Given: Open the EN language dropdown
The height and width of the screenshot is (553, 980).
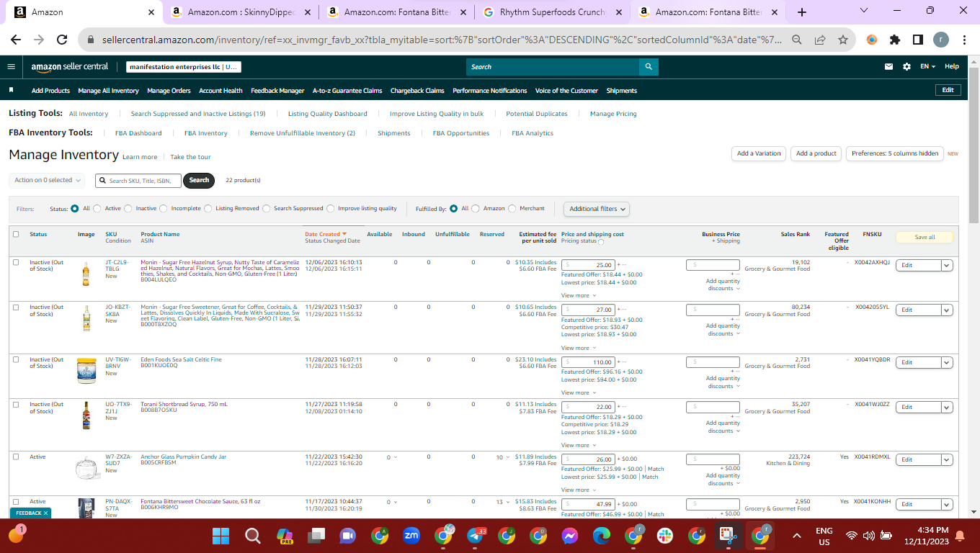Looking at the screenshot, I should pos(928,66).
